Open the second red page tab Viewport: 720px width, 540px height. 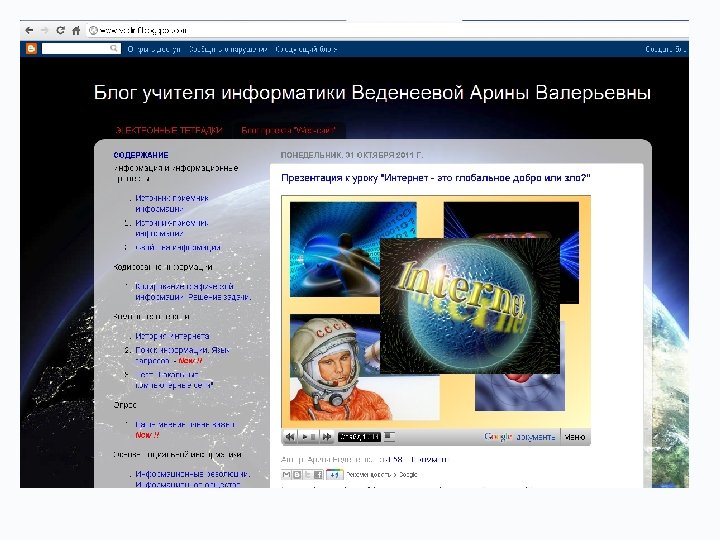(288, 130)
